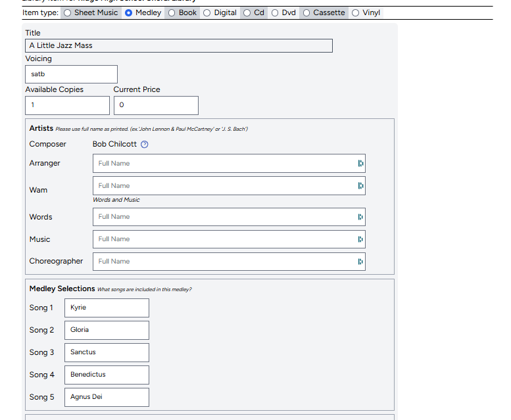Click the Choreographer Full Name field
This screenshot has width=511, height=420.
229,262
